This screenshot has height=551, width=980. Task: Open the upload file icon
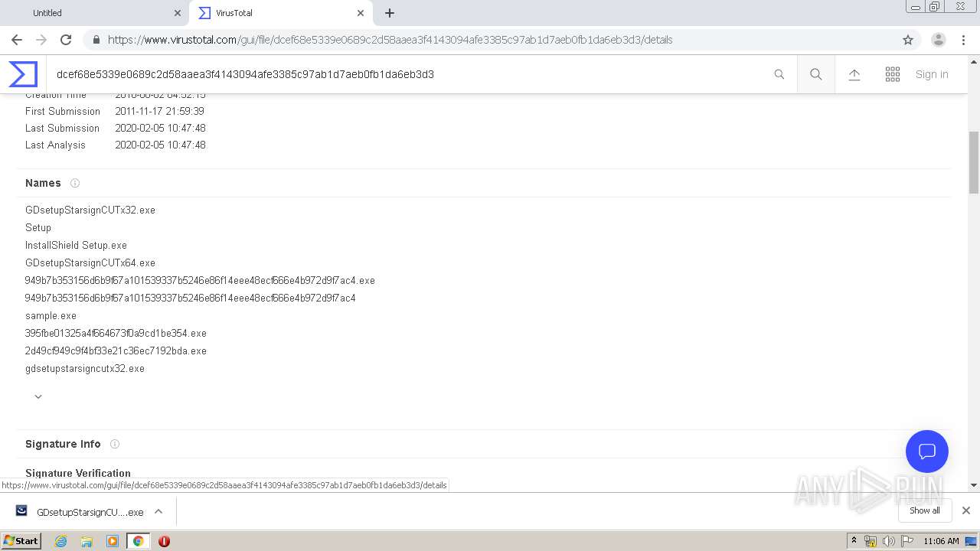[x=854, y=74]
